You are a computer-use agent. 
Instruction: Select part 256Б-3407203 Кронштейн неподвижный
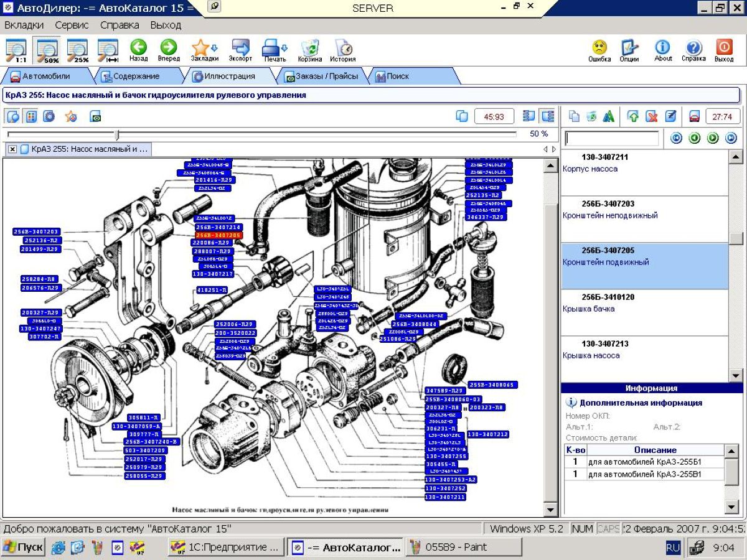click(644, 219)
